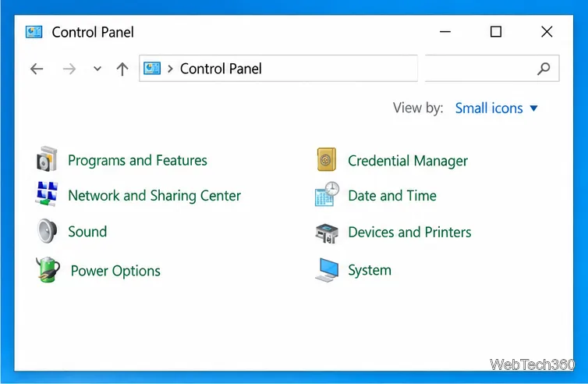
Task: Click the System monitor icon
Action: click(x=327, y=269)
